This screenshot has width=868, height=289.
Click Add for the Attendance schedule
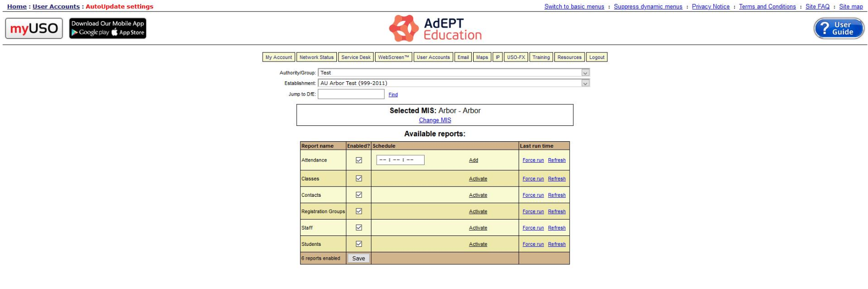click(x=474, y=160)
